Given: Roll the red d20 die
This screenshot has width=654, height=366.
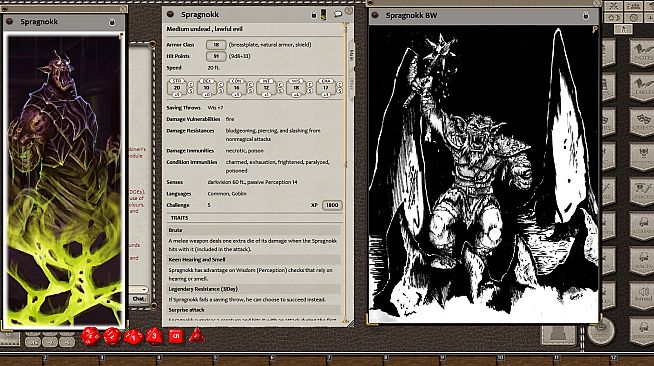Looking at the screenshot, I should (x=90, y=336).
